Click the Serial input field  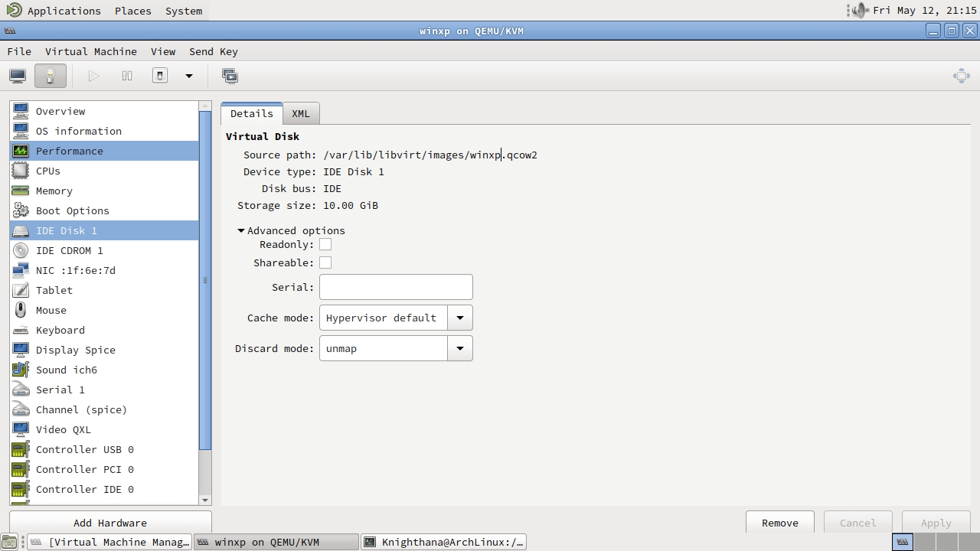pyautogui.click(x=396, y=287)
